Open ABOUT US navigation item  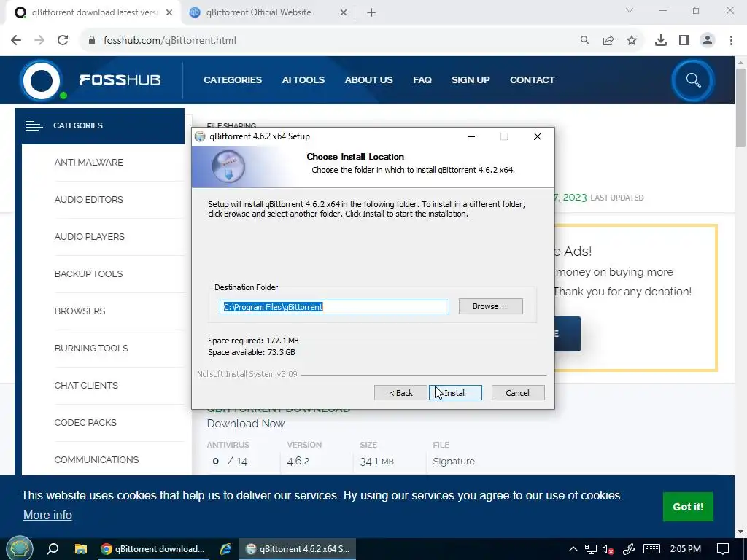coord(368,80)
